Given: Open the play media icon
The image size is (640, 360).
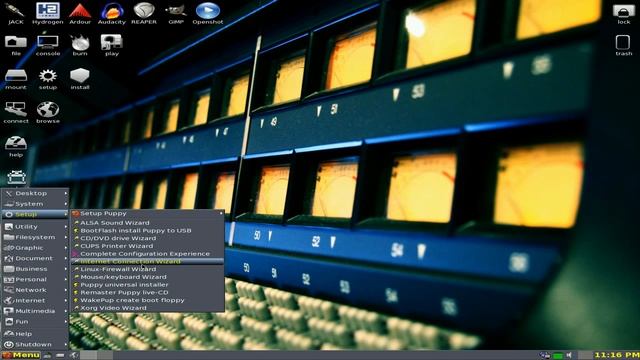Looking at the screenshot, I should (112, 45).
